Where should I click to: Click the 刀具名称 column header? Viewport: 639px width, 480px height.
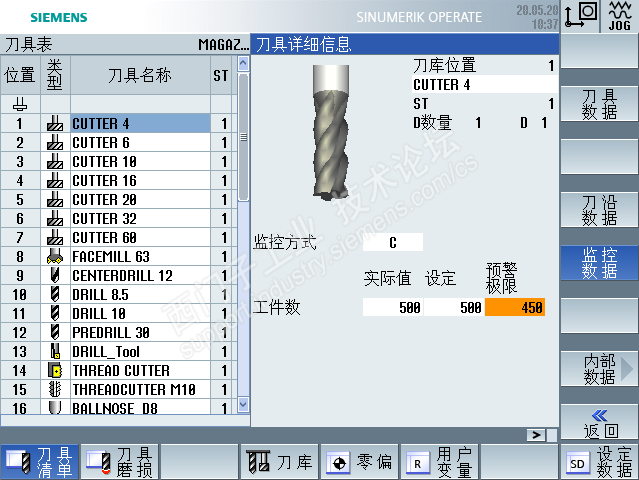(140, 75)
